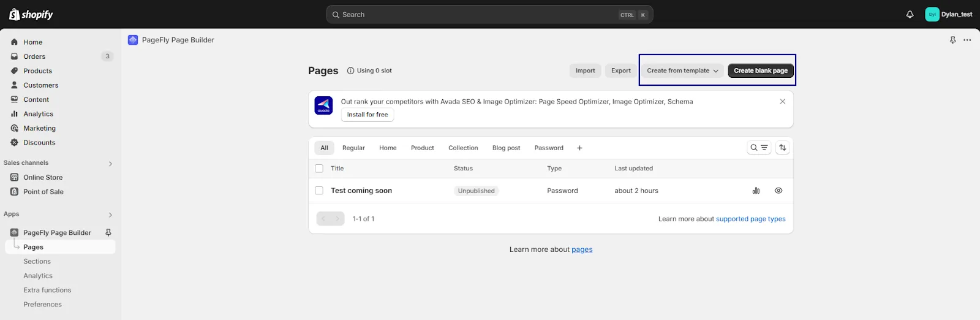The width and height of the screenshot is (980, 320).
Task: Click Install for free button
Action: point(367,115)
